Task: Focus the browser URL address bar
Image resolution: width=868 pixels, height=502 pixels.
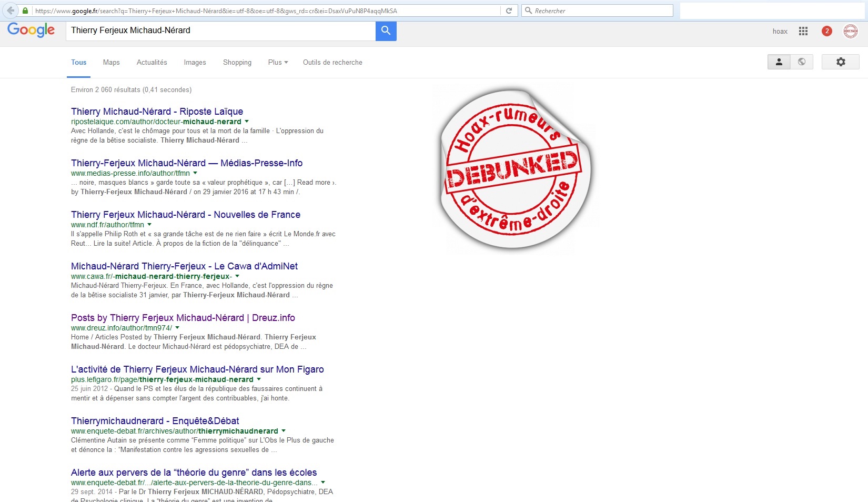Action: coord(267,11)
